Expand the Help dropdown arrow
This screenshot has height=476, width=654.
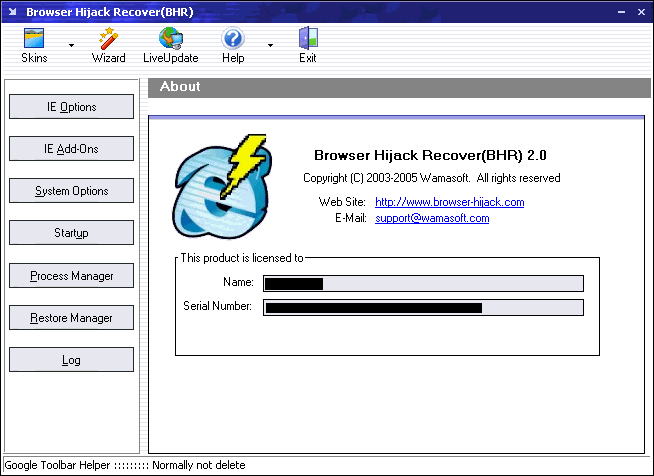tap(270, 45)
